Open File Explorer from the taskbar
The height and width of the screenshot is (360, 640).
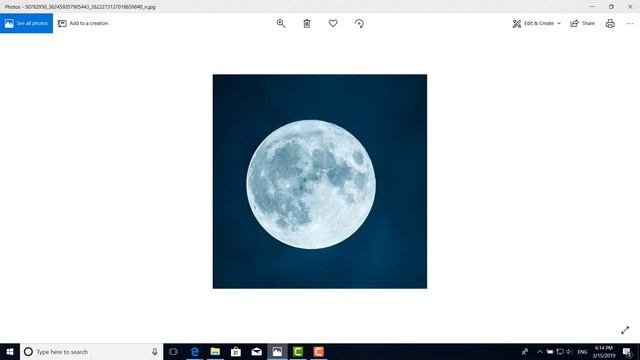point(215,351)
